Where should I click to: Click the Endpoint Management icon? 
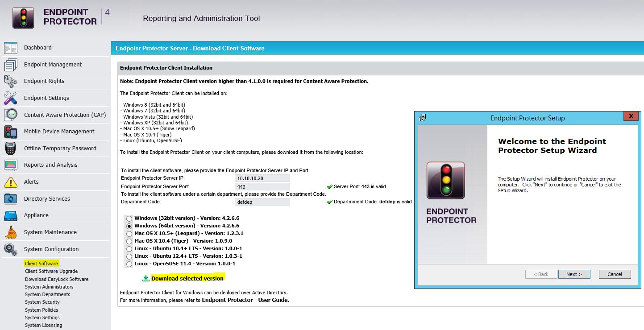(10, 65)
